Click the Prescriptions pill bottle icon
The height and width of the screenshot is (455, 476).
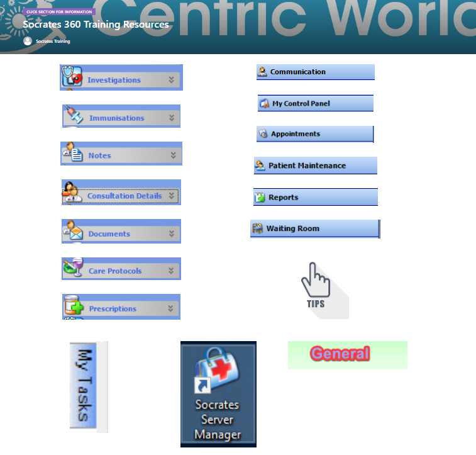[x=74, y=307]
